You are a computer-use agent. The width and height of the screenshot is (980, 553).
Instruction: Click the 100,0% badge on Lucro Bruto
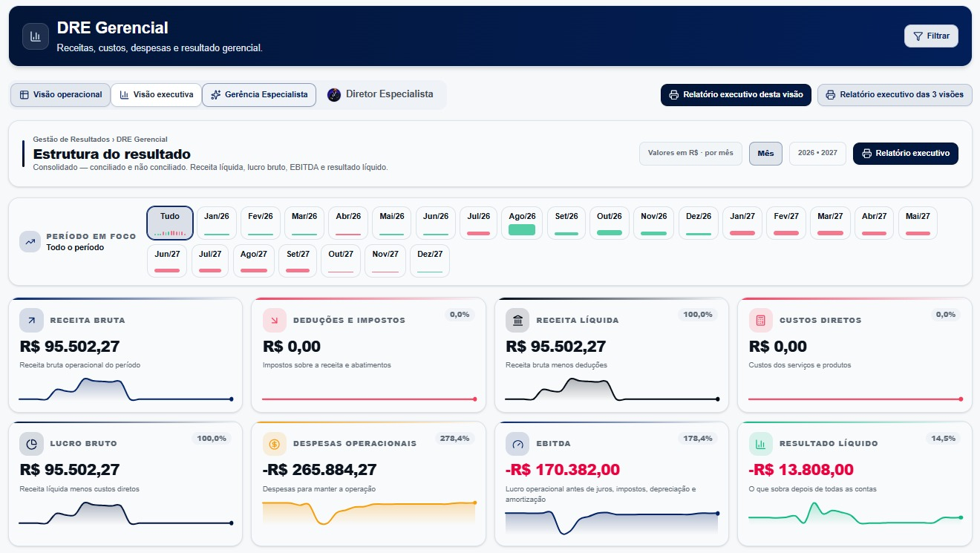(x=212, y=439)
